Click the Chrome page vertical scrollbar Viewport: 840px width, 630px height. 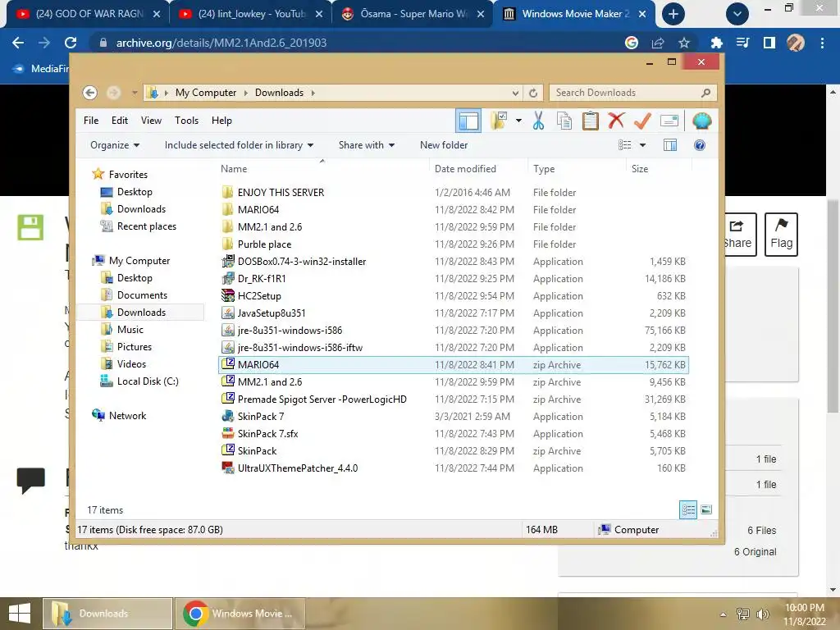(833, 307)
